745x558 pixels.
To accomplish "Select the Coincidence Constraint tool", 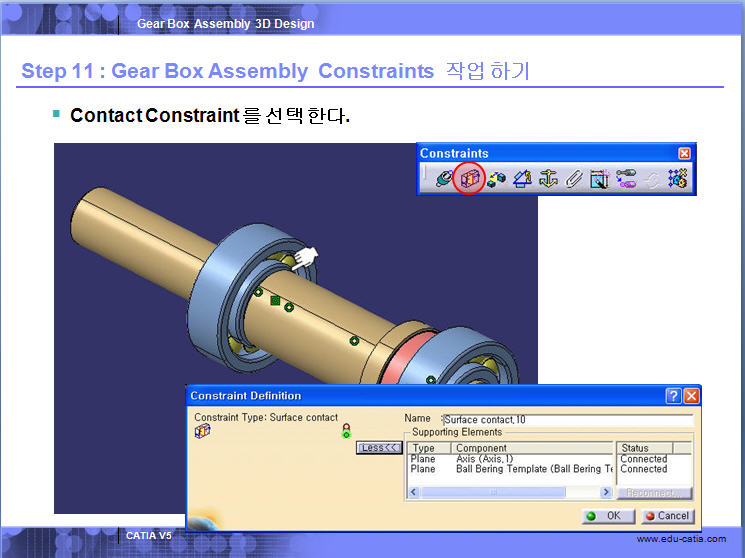I will (x=443, y=180).
